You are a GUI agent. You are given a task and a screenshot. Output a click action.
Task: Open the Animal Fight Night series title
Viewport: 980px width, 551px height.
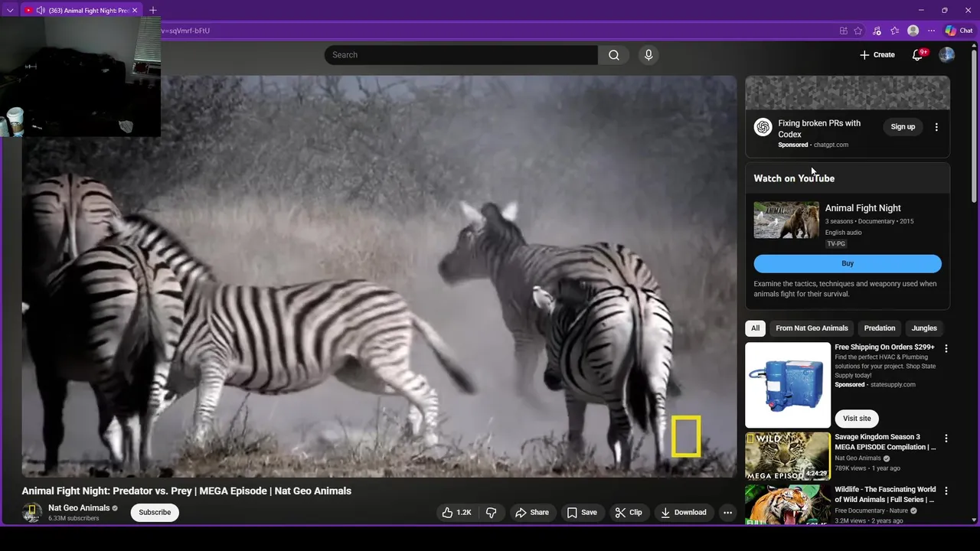(x=863, y=208)
